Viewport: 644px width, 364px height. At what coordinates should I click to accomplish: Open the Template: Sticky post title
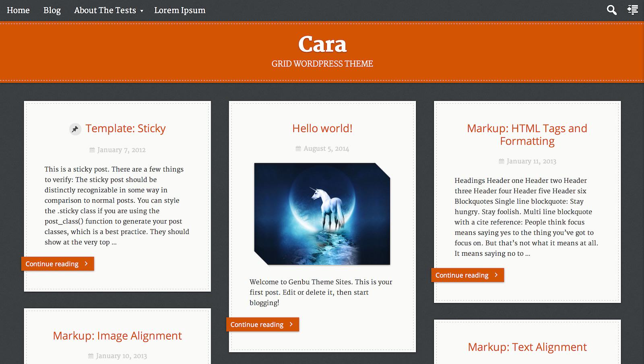pyautogui.click(x=125, y=128)
